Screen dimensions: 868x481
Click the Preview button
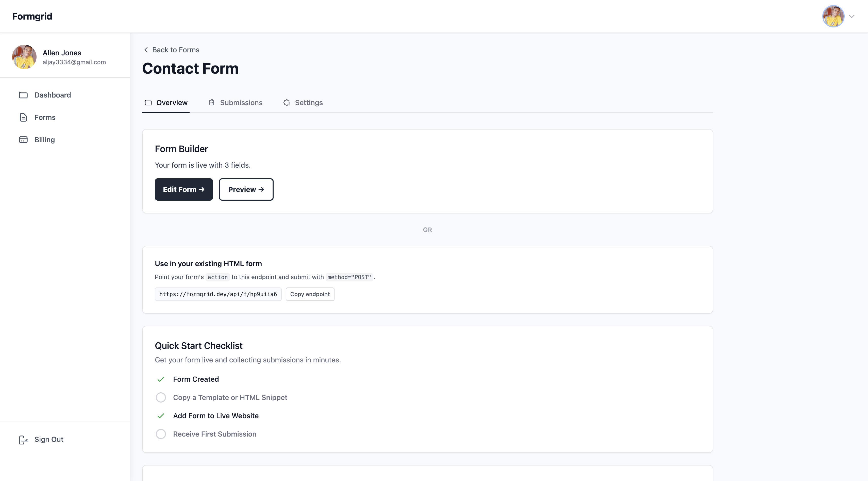coord(246,189)
